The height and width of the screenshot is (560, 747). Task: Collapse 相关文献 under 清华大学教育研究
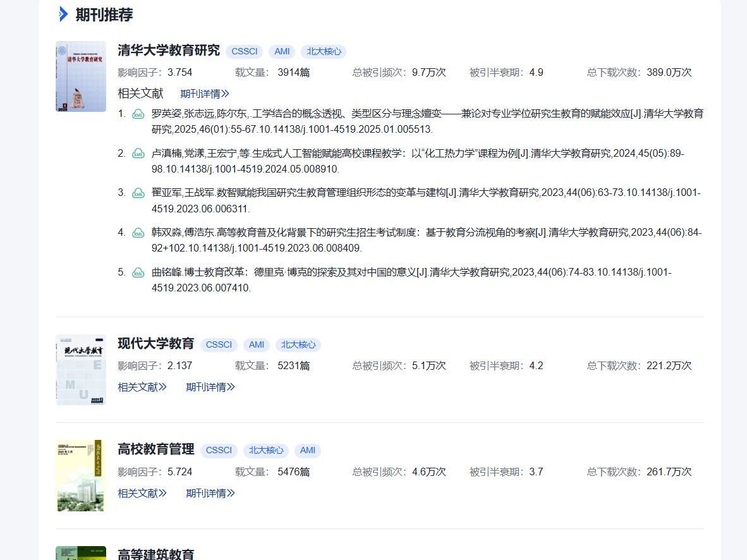click(140, 94)
